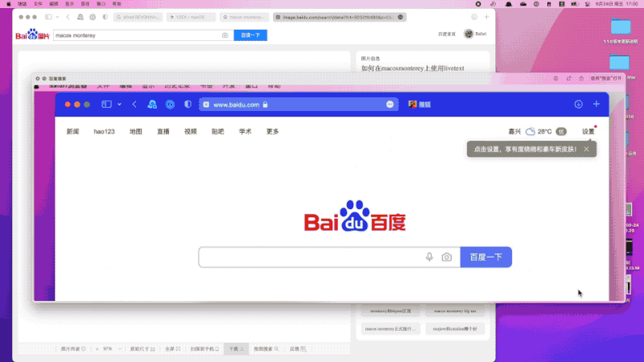Viewport: 644px width, 362px height.
Task: Open the 百度首页 link
Action: [447, 34]
